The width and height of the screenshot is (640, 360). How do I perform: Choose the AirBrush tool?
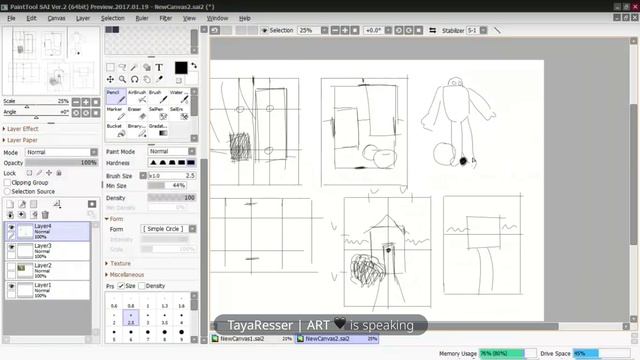pyautogui.click(x=137, y=97)
